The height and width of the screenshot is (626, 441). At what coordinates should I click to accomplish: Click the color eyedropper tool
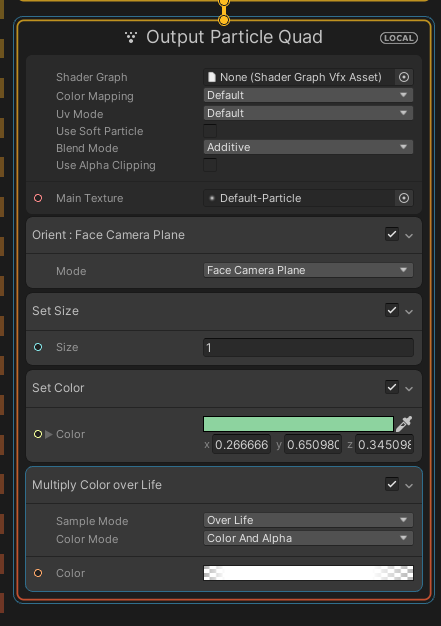click(x=404, y=424)
